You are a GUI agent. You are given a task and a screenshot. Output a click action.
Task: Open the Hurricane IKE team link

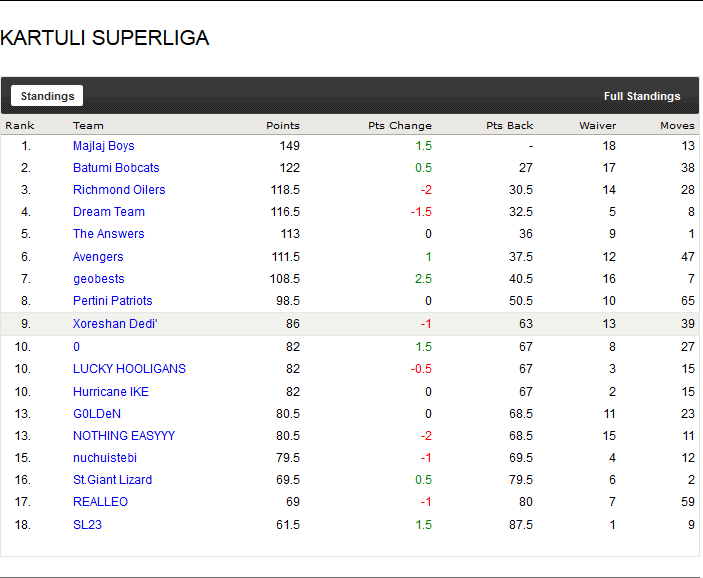[x=111, y=392]
